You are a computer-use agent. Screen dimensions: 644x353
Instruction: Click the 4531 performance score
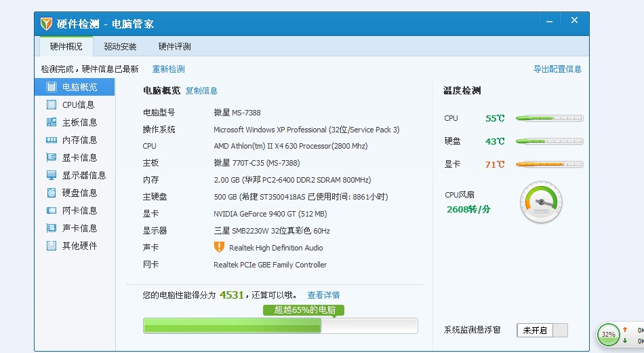(232, 295)
